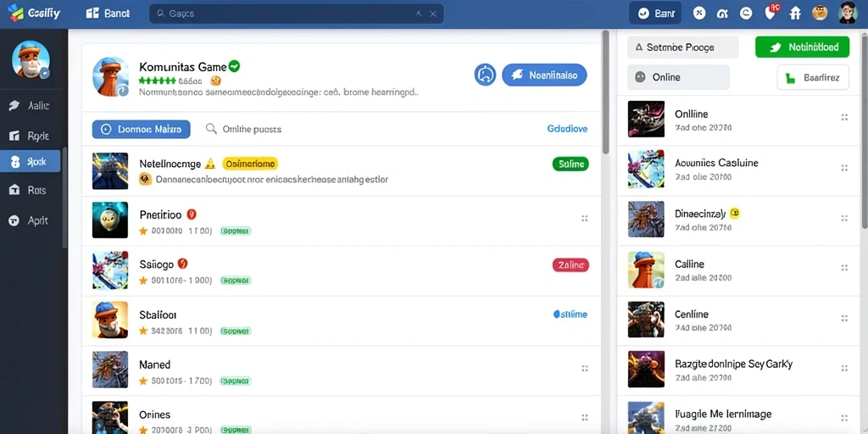
Task: Click the Aprit sidebar icon
Action: tap(14, 220)
